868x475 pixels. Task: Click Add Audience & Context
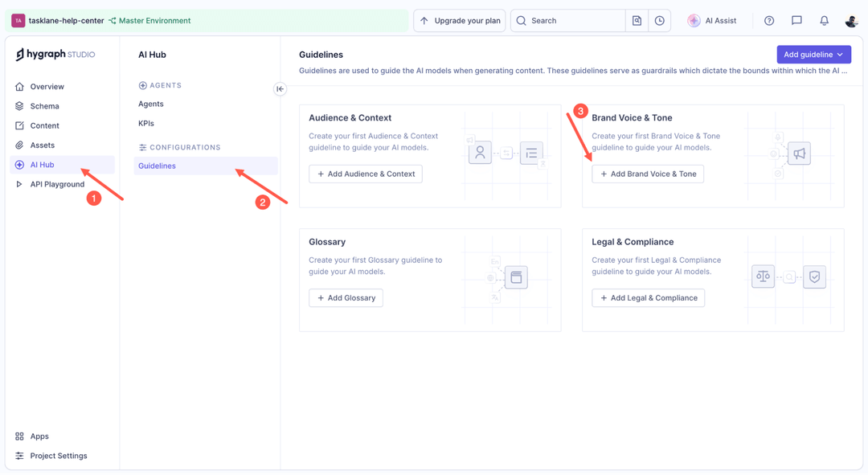coord(366,174)
